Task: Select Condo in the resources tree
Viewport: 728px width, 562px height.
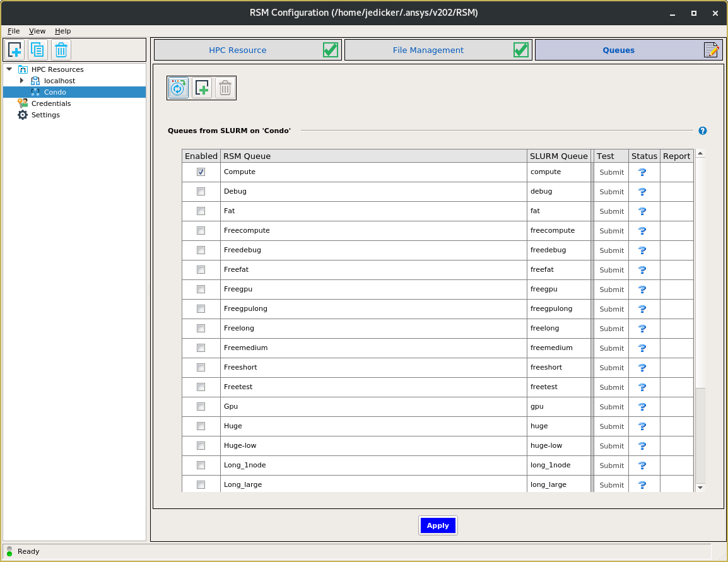Action: click(55, 92)
